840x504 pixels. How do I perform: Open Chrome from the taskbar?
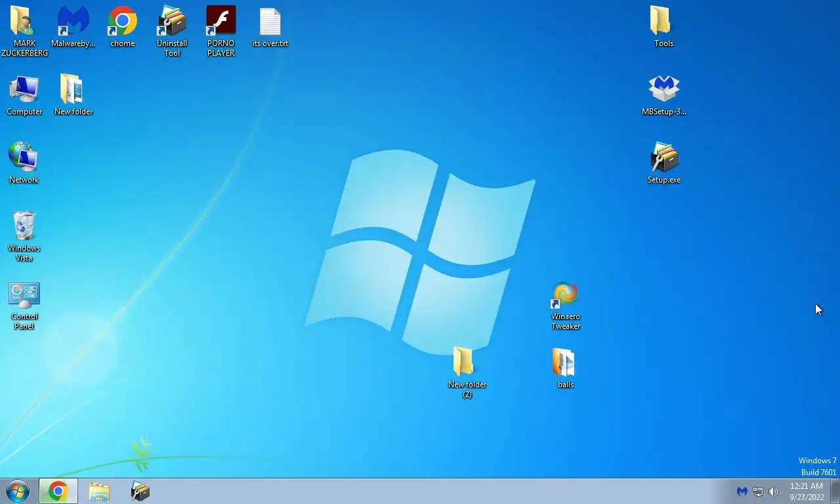point(58,491)
